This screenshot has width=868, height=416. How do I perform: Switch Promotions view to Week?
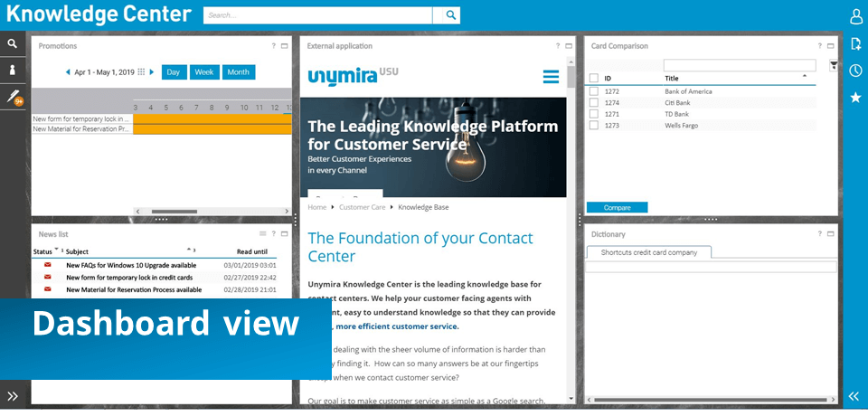pos(204,72)
